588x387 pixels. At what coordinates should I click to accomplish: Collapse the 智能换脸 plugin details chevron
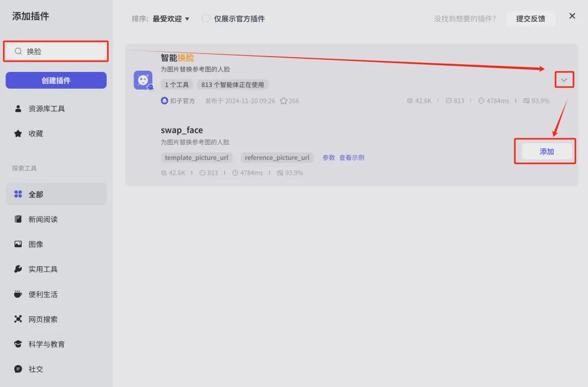pos(564,79)
